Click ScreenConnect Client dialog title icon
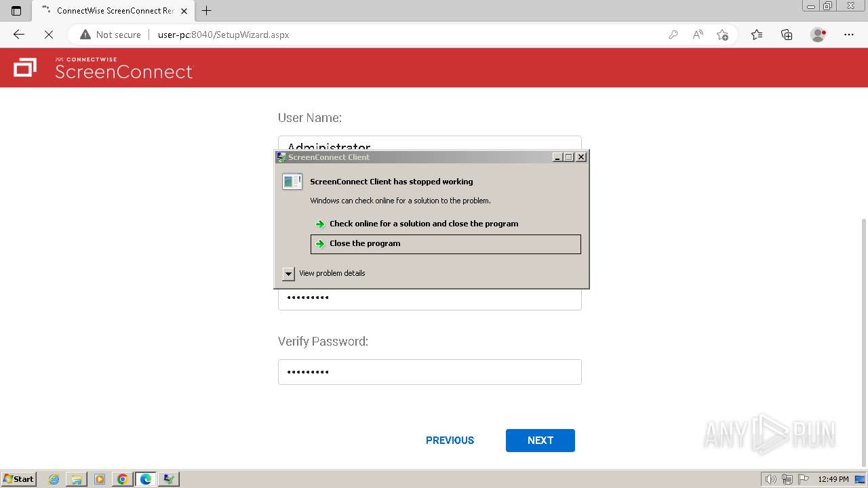 (x=281, y=157)
